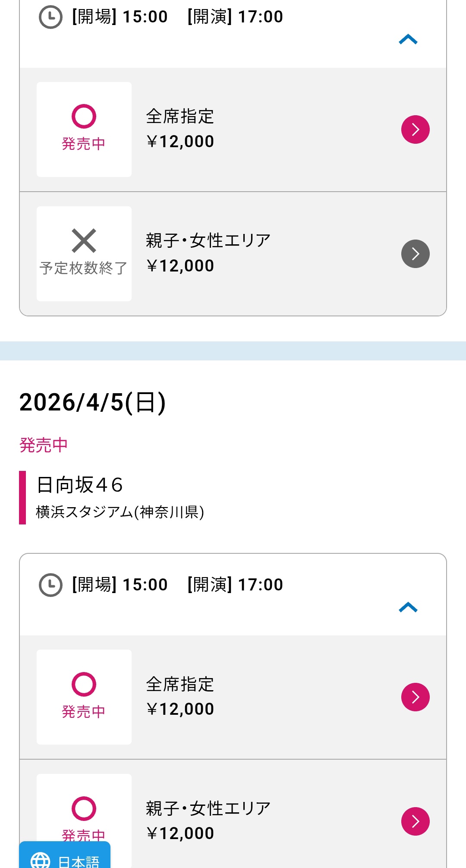Click the clock icon in the 4/5 showtime row
466x868 pixels.
51,585
